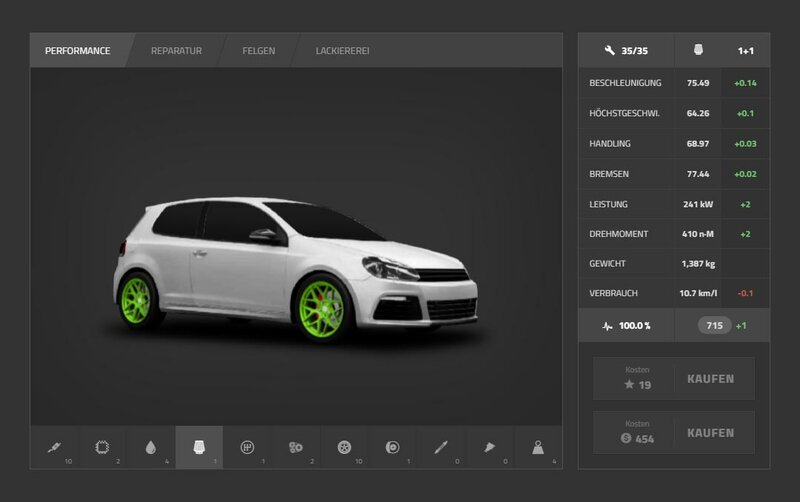Click the wrench 35/35 header
This screenshot has width=800, height=502.
626,50
